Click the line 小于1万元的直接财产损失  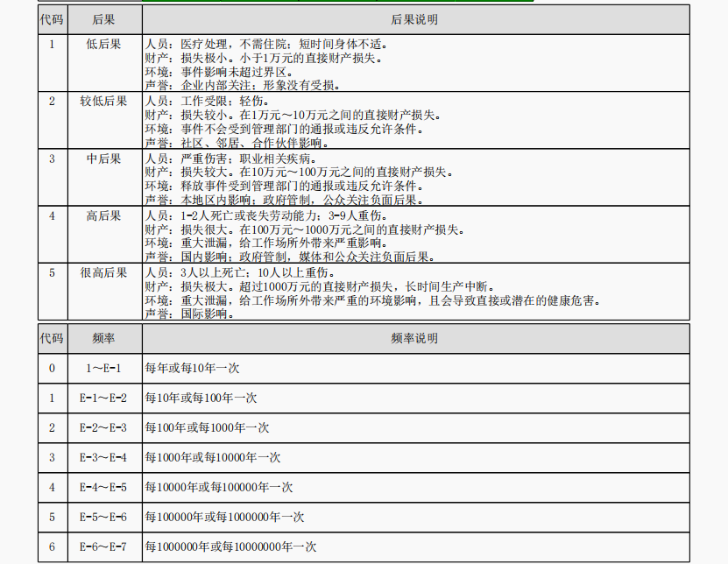click(263, 58)
